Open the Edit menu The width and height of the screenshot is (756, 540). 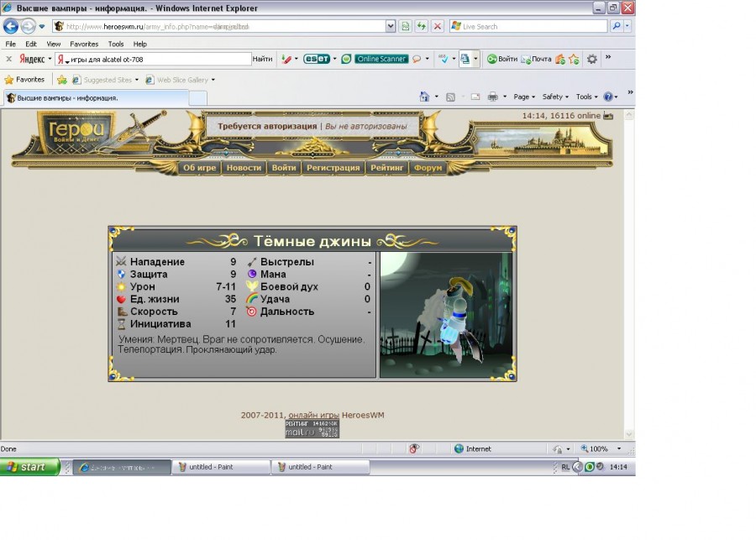point(31,44)
